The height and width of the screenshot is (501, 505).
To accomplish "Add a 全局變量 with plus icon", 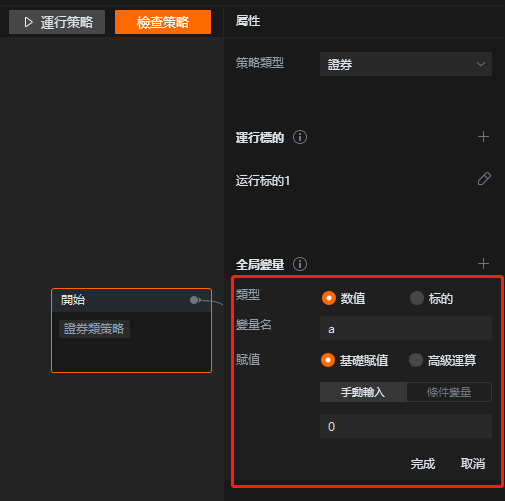I will point(483,264).
